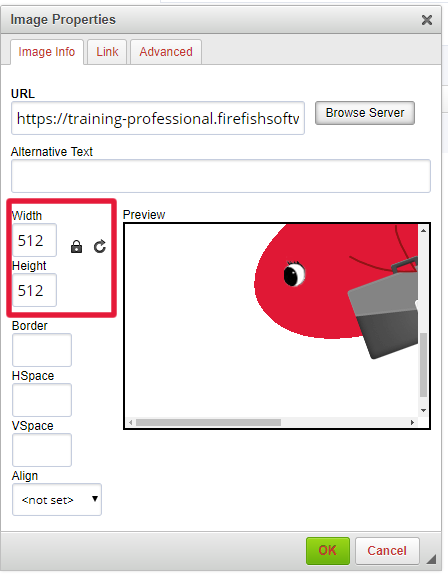
Task: Click the VSpace input field
Action: (42, 450)
